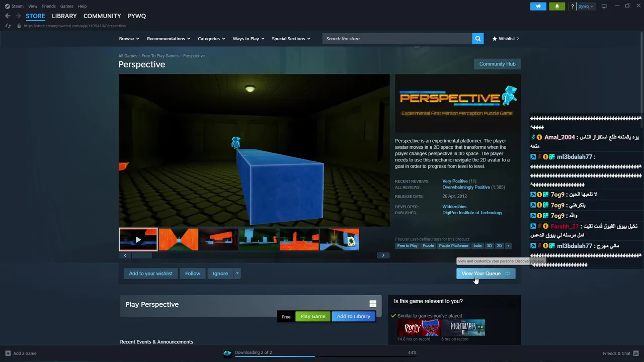This screenshot has width=644, height=362.
Task: Click the Follow button
Action: coord(192,274)
